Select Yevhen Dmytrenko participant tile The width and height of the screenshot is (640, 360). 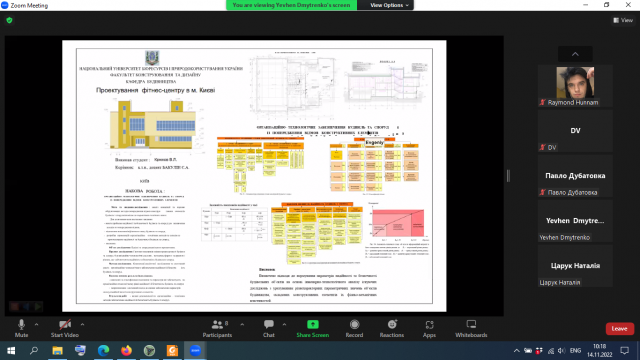click(575, 221)
